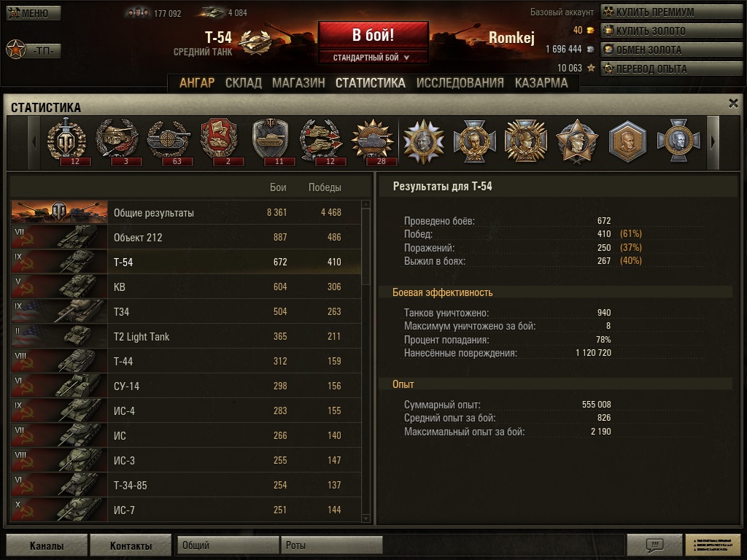Expand the Стандартный бой battle type dropdown

(x=373, y=58)
